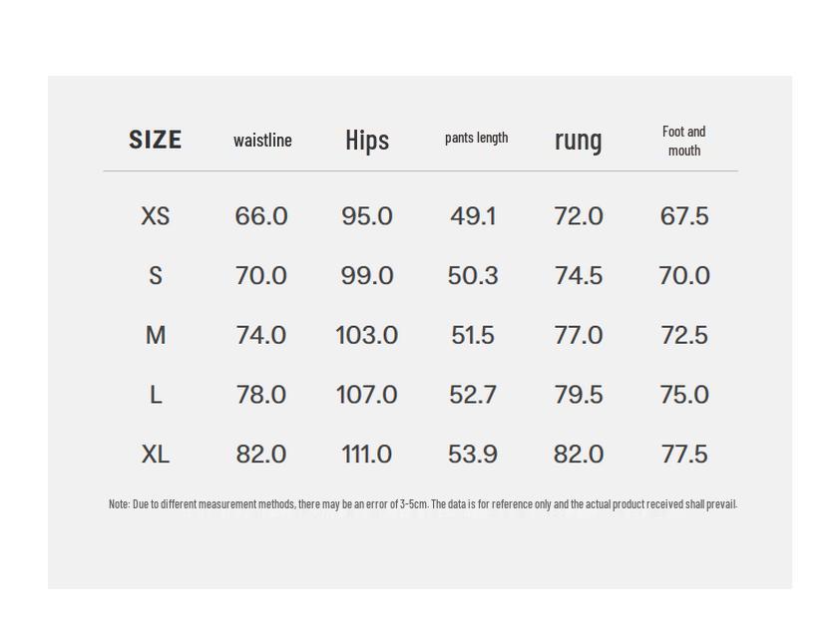Select pants length value 49.1

(x=473, y=216)
